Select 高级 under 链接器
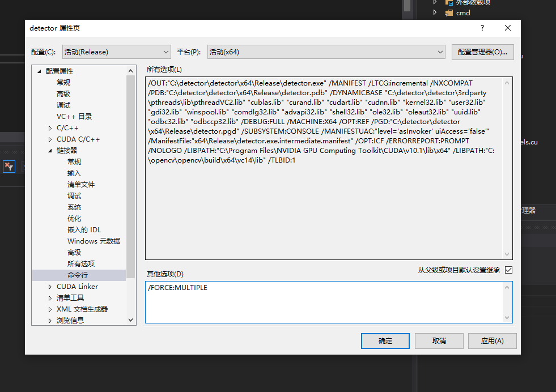The height and width of the screenshot is (392, 556). 74,253
